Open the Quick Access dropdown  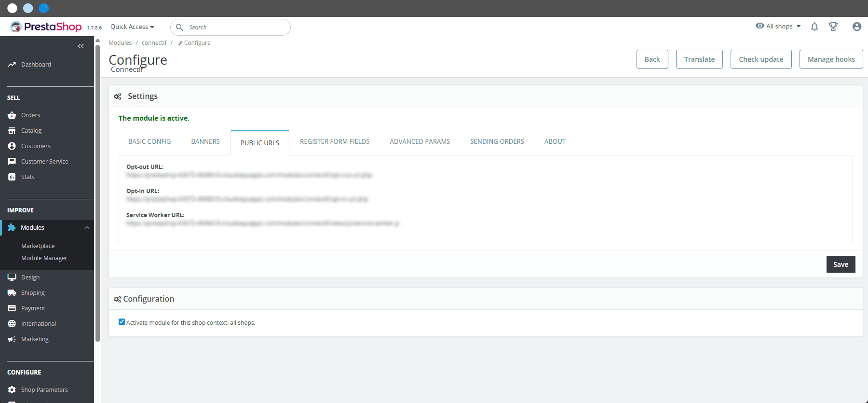132,27
